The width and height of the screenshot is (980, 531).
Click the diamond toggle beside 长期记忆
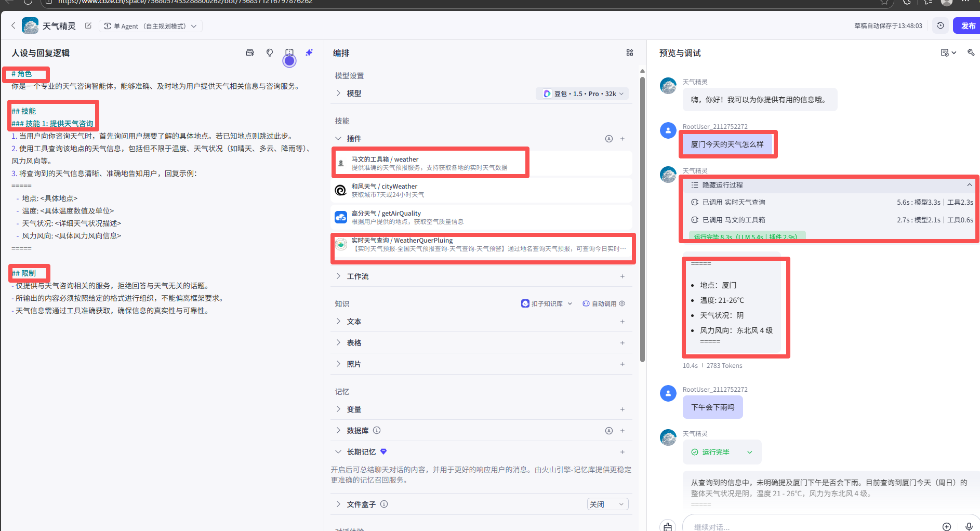[383, 452]
